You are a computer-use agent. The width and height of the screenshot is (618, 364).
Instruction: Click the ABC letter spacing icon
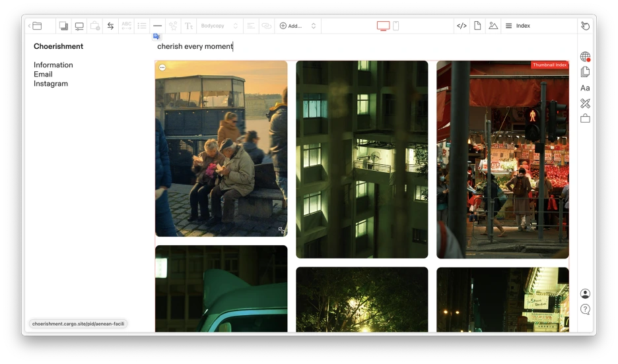click(x=127, y=26)
